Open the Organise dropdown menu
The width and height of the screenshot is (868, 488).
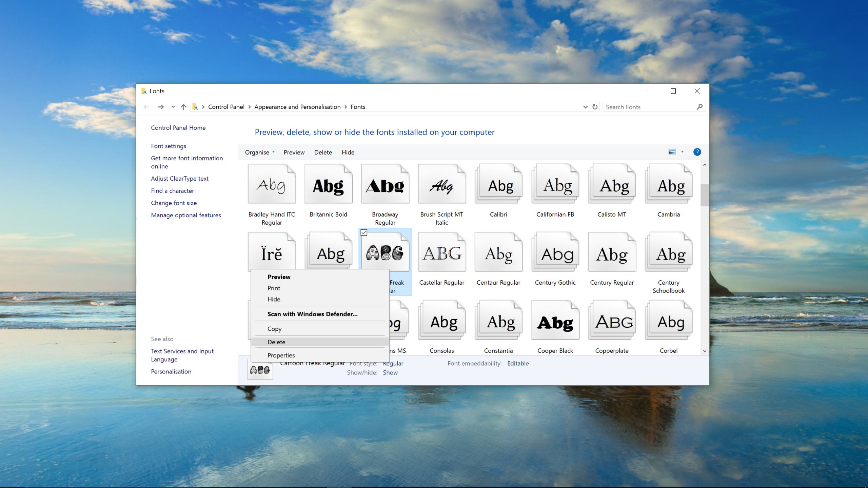260,152
